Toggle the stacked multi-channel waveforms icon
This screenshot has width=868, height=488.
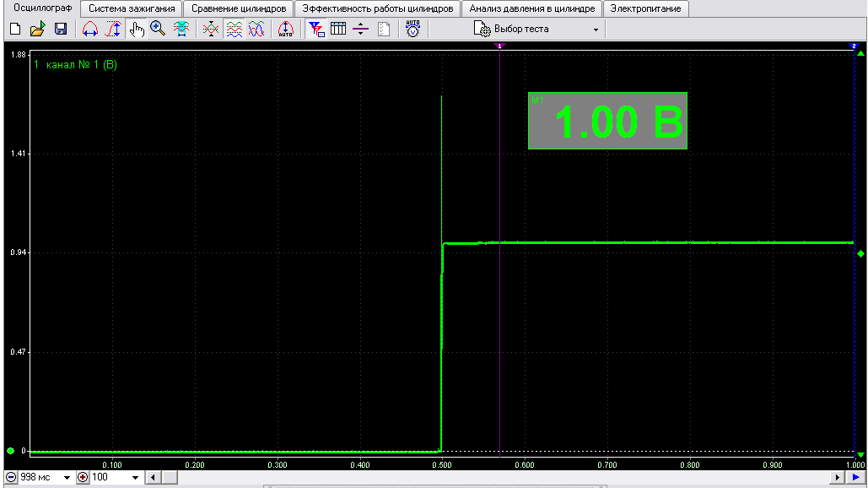point(235,29)
